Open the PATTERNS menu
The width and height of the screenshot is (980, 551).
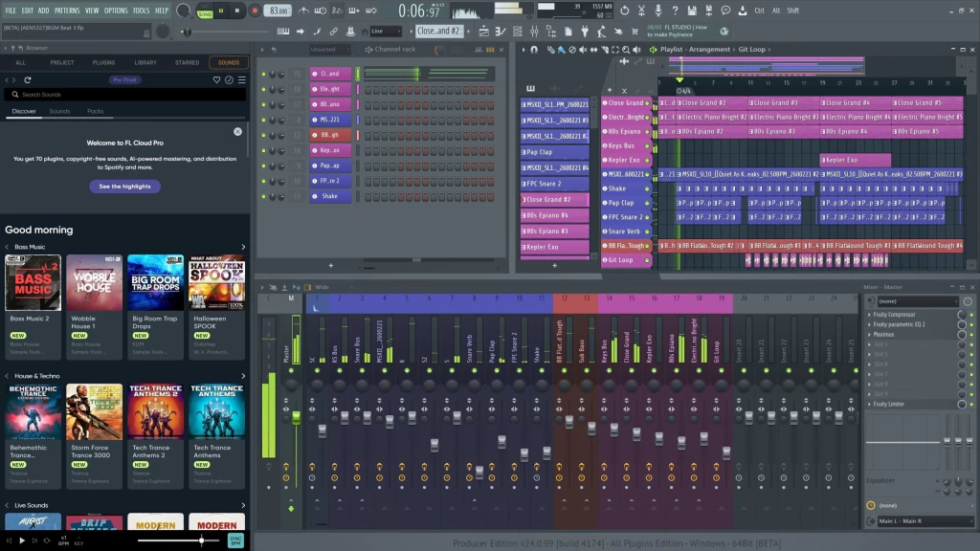[67, 11]
